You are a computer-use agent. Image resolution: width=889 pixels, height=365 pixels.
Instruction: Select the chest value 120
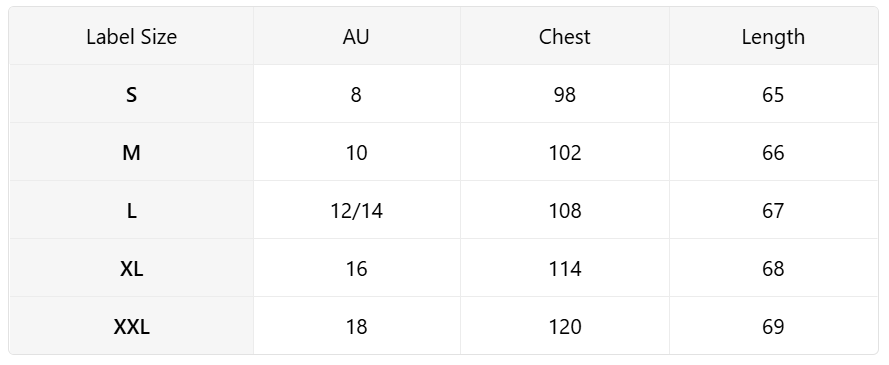click(565, 326)
